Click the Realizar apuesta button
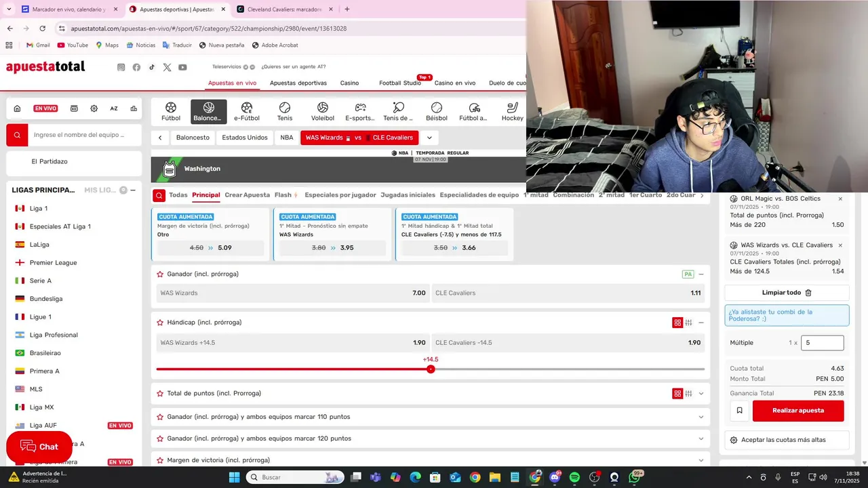Viewport: 868px width, 488px height. 798,410
